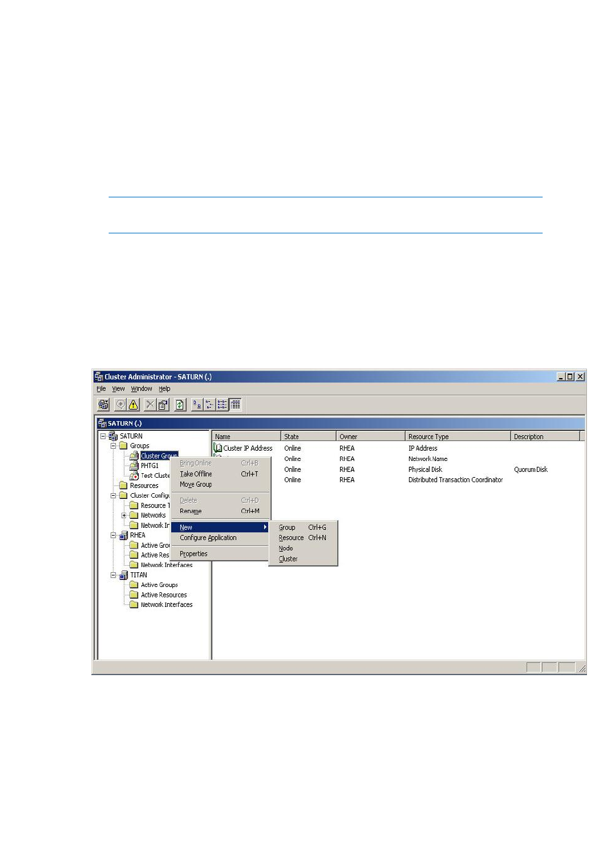Collapse the Groups tree node
This screenshot has height=868, width=614.
point(113,446)
